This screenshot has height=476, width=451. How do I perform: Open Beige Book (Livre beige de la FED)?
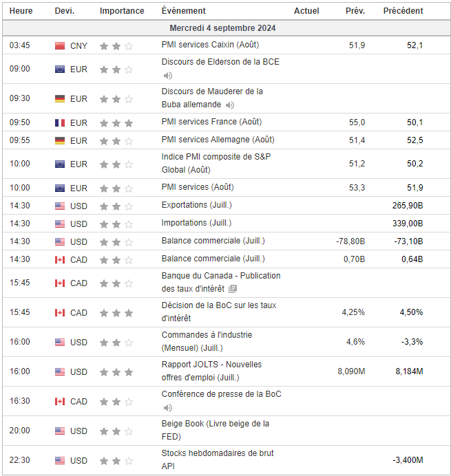click(215, 430)
